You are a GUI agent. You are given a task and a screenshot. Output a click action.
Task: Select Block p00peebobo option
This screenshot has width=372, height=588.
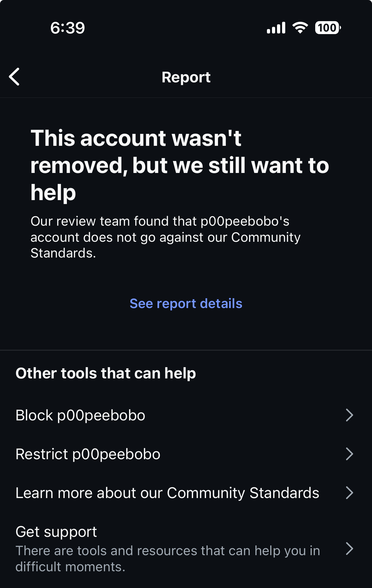click(80, 415)
